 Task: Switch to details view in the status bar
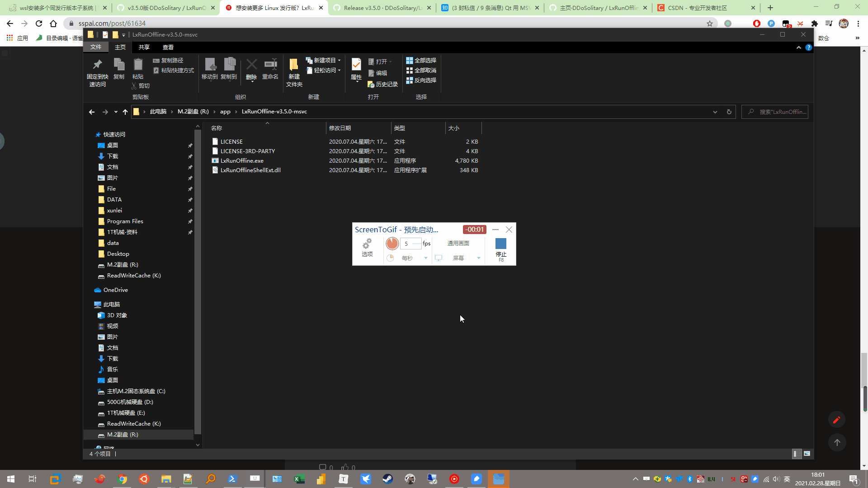[797, 454]
